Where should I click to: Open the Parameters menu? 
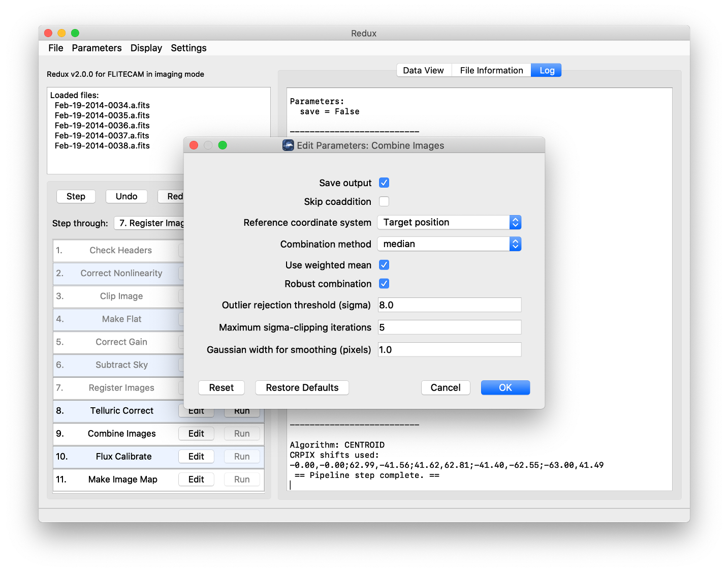(x=97, y=48)
